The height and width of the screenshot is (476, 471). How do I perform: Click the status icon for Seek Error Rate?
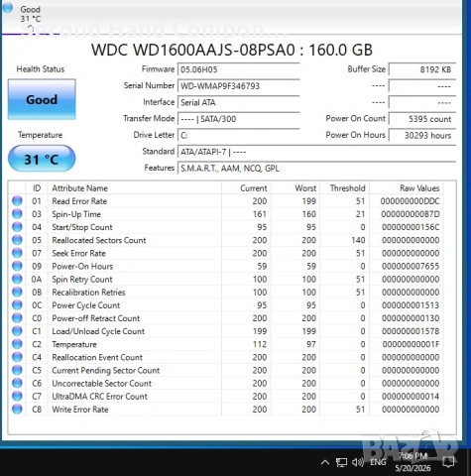[x=17, y=253]
